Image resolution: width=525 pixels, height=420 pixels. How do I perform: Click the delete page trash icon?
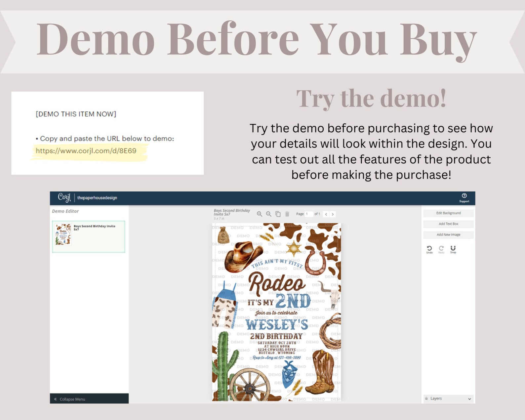287,214
